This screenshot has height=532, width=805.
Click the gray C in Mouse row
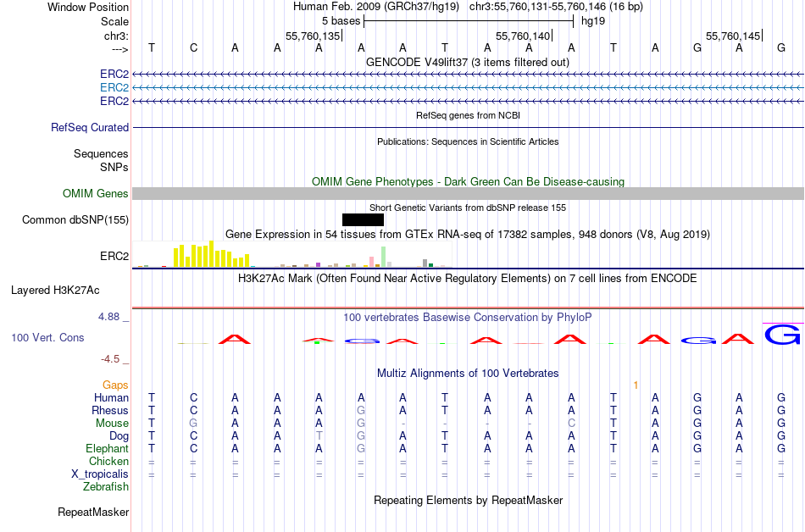pos(571,424)
